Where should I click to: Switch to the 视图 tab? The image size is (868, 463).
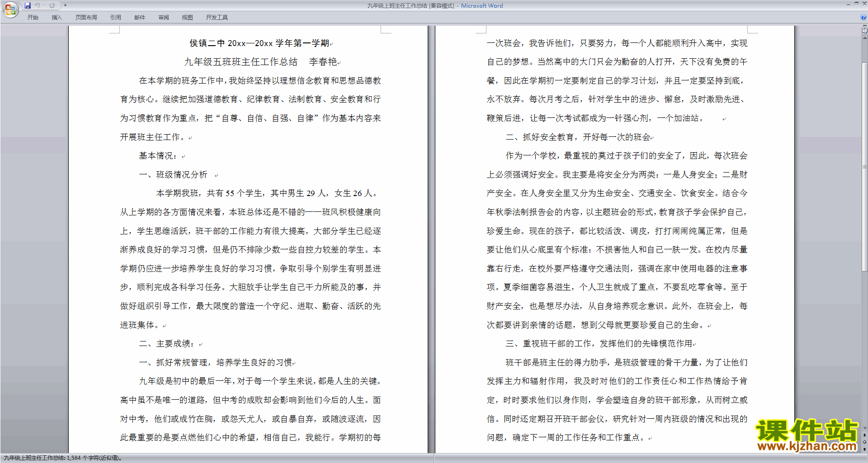187,18
